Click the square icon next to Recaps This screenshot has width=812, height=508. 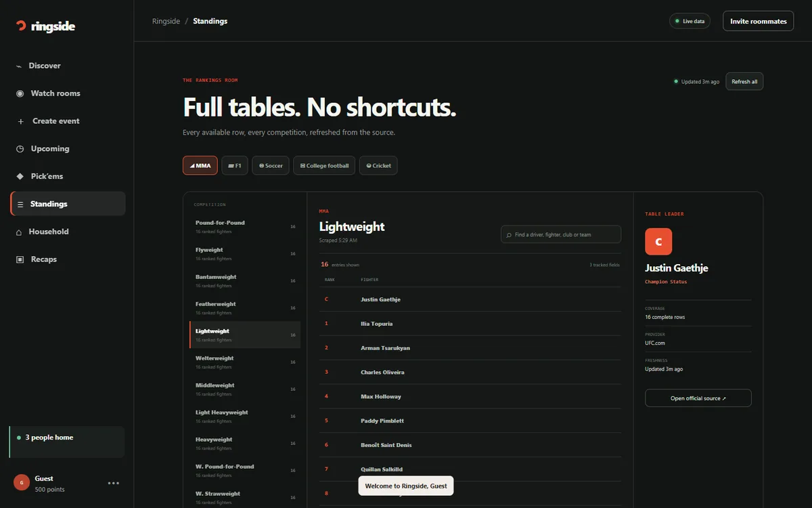[20, 259]
